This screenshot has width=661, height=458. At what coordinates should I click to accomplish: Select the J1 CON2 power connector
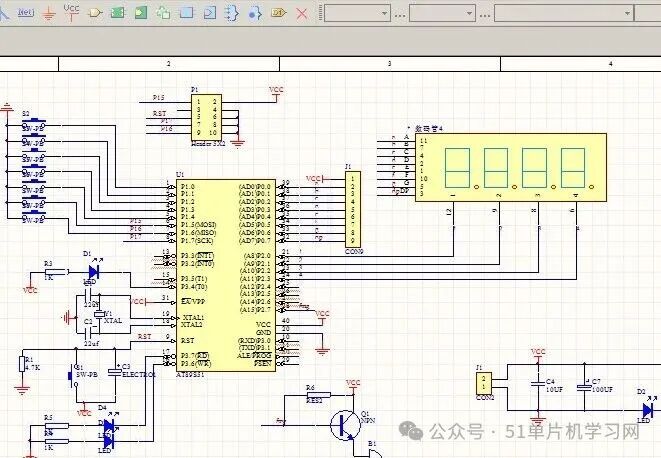pyautogui.click(x=484, y=383)
